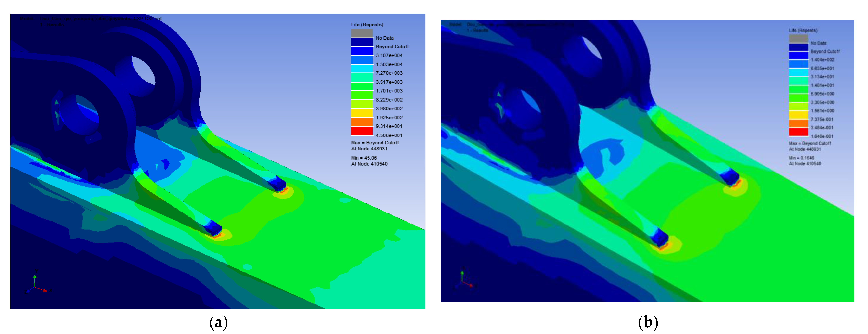
Task: Click the red legend swatch in panel (a)
Action: click(x=362, y=131)
